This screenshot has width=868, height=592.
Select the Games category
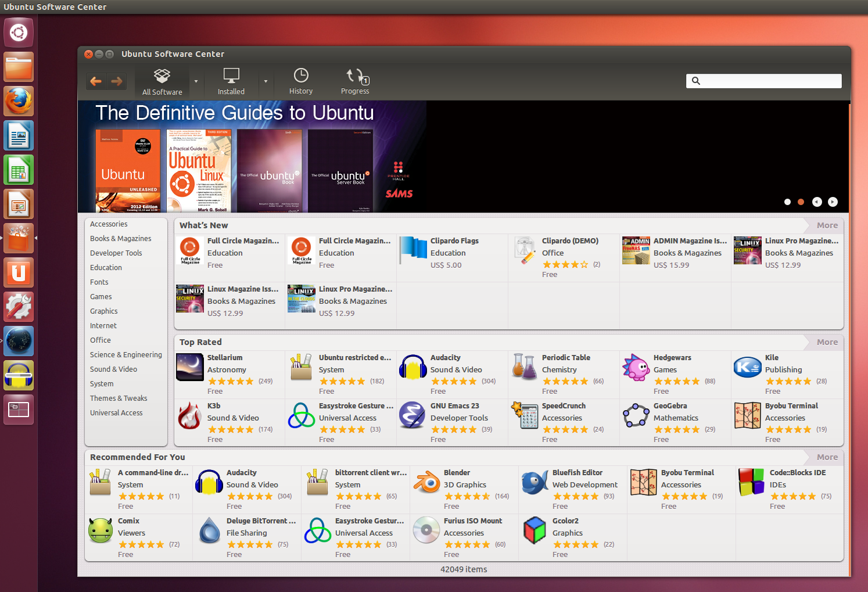pos(101,297)
